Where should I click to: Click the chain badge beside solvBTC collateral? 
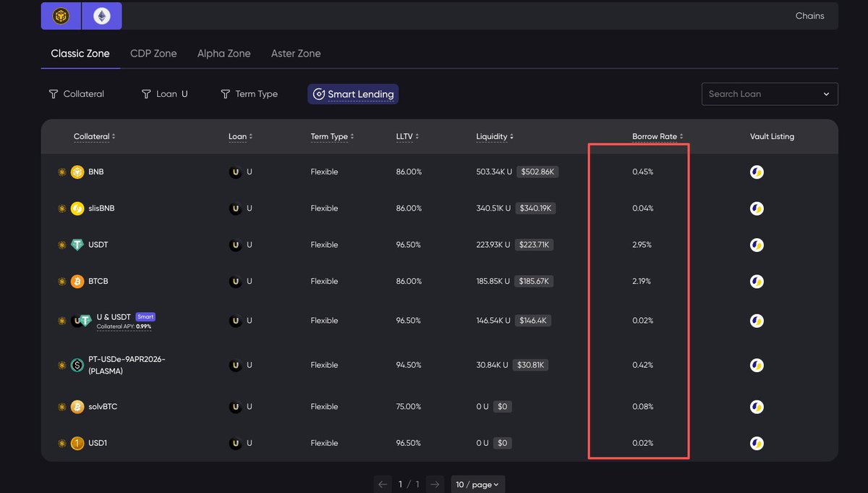click(x=61, y=407)
